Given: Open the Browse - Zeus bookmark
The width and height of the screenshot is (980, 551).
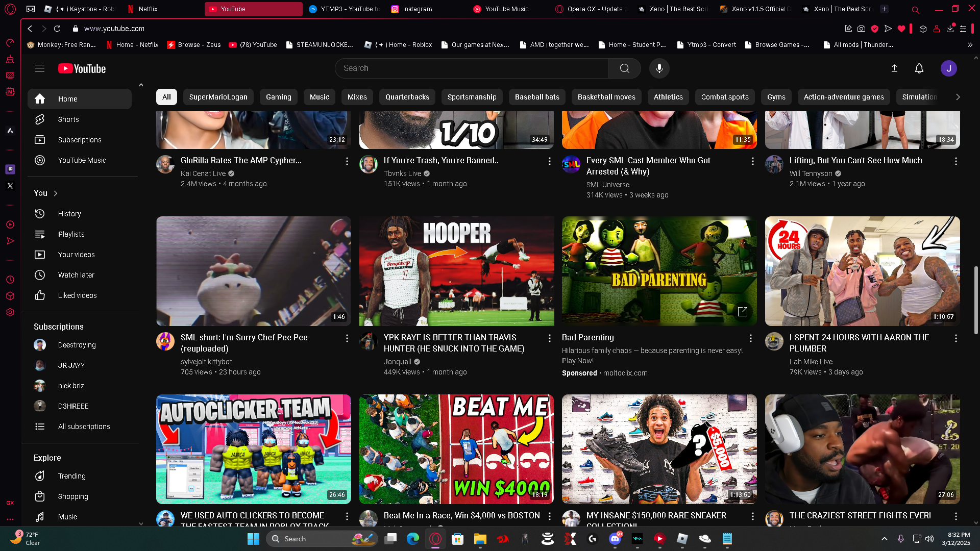Looking at the screenshot, I should pyautogui.click(x=194, y=45).
